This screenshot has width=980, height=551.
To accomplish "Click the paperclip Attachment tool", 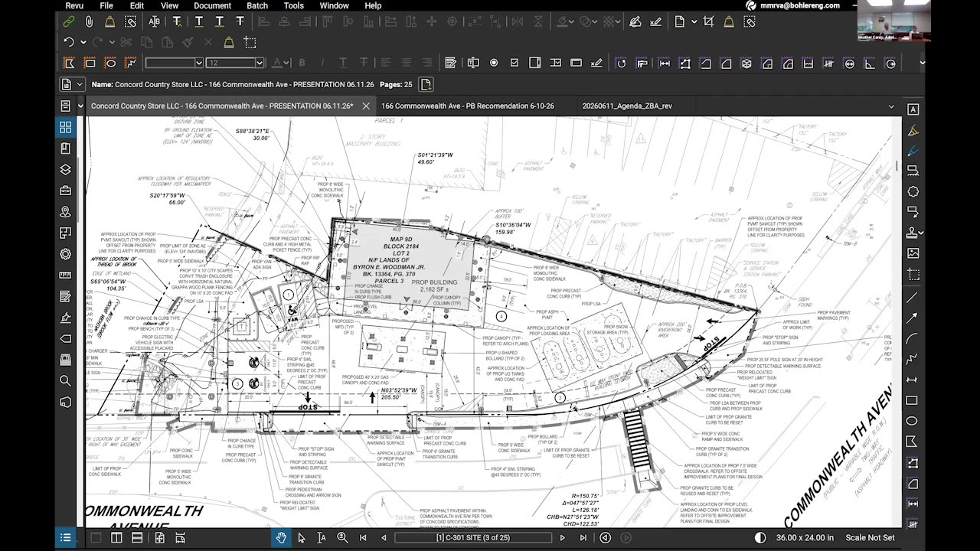I will [x=90, y=22].
